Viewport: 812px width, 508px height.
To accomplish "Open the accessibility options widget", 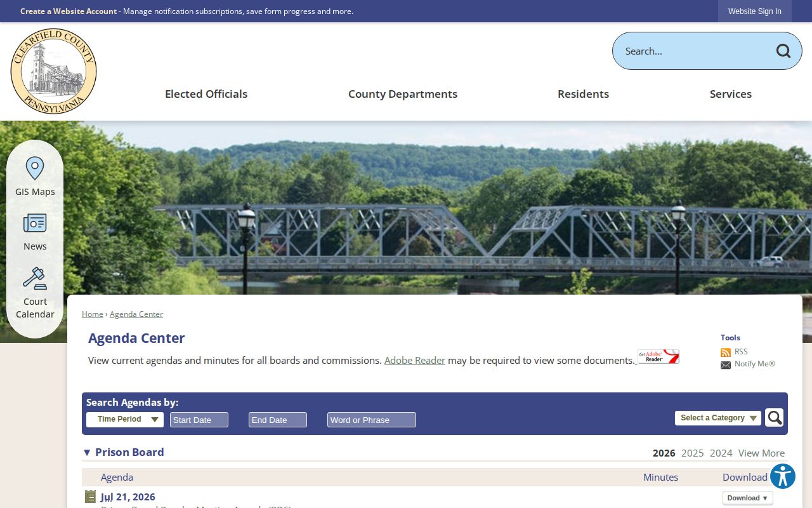I will tap(783, 476).
